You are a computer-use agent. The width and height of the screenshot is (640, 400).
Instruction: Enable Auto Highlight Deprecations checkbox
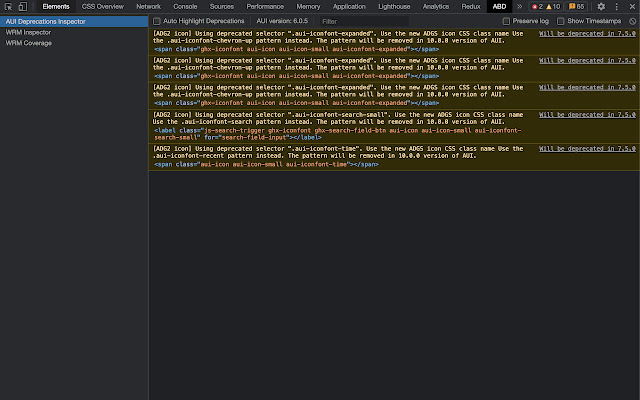click(157, 21)
